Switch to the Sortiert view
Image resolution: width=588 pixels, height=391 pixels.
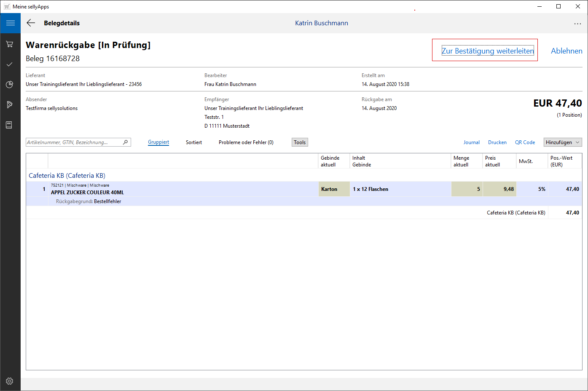coord(194,142)
